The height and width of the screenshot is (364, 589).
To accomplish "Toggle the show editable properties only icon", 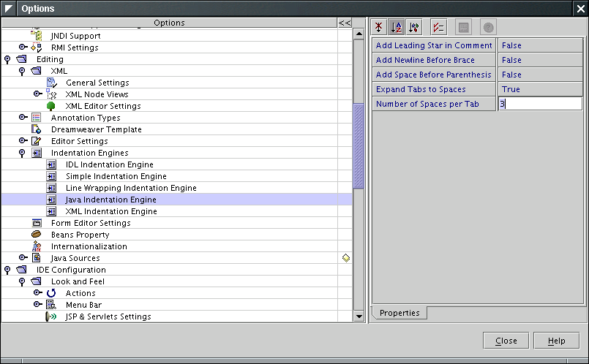I will click(x=438, y=27).
